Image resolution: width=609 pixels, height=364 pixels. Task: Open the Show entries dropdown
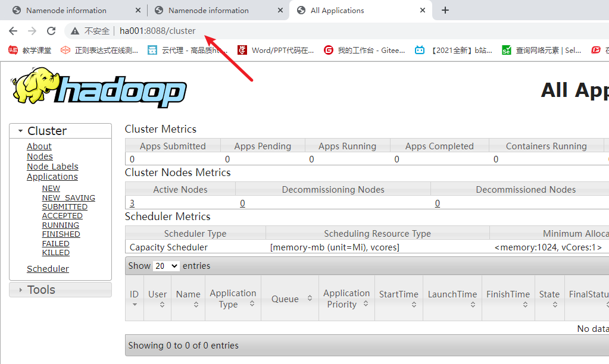pos(166,266)
